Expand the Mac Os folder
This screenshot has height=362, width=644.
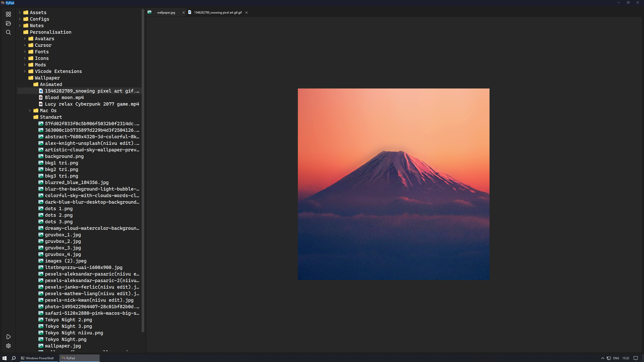click(x=30, y=110)
